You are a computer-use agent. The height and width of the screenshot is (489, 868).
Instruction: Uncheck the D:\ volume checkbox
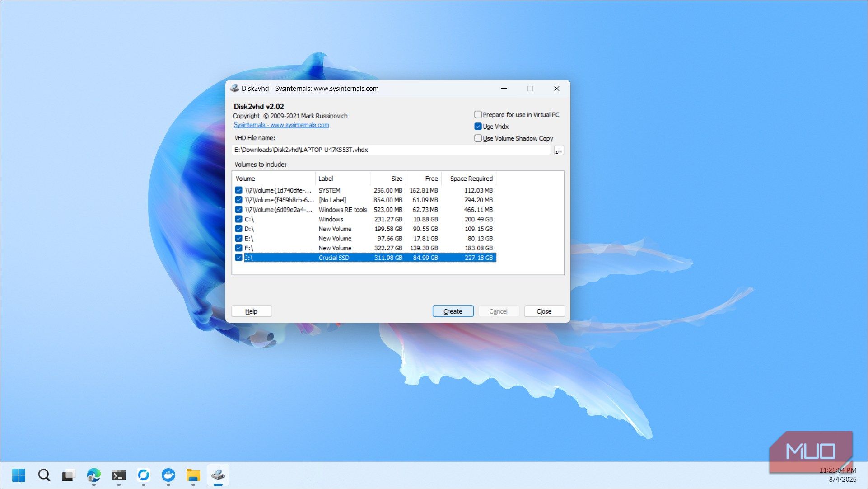(x=238, y=229)
